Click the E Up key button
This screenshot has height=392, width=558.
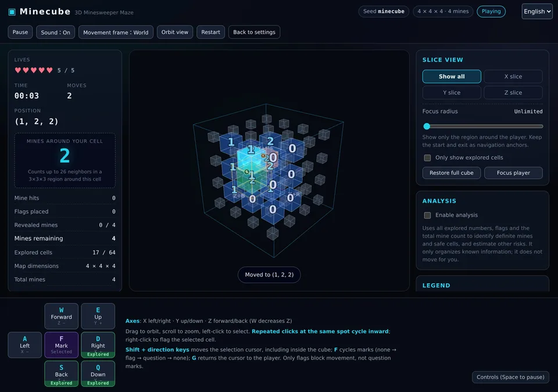coord(98,316)
